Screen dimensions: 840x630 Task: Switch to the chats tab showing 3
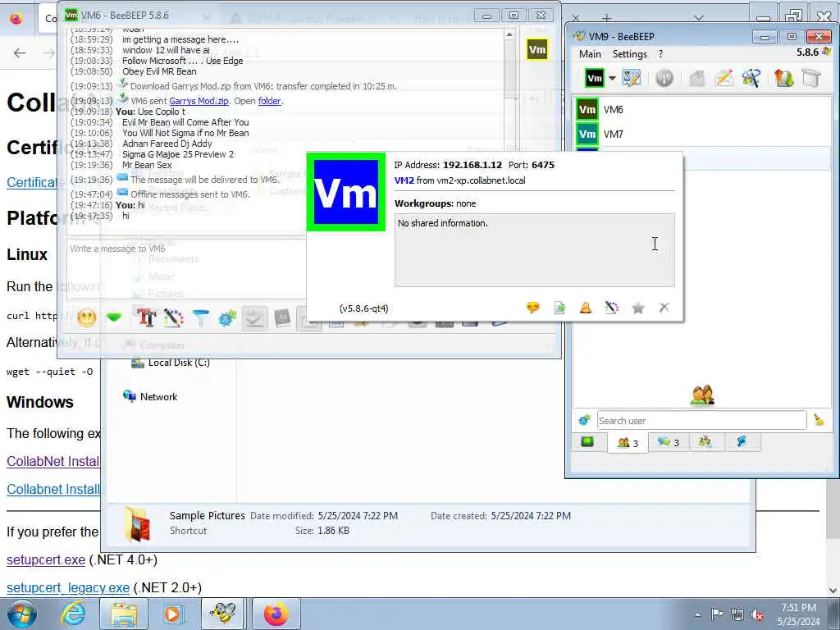[x=668, y=442]
